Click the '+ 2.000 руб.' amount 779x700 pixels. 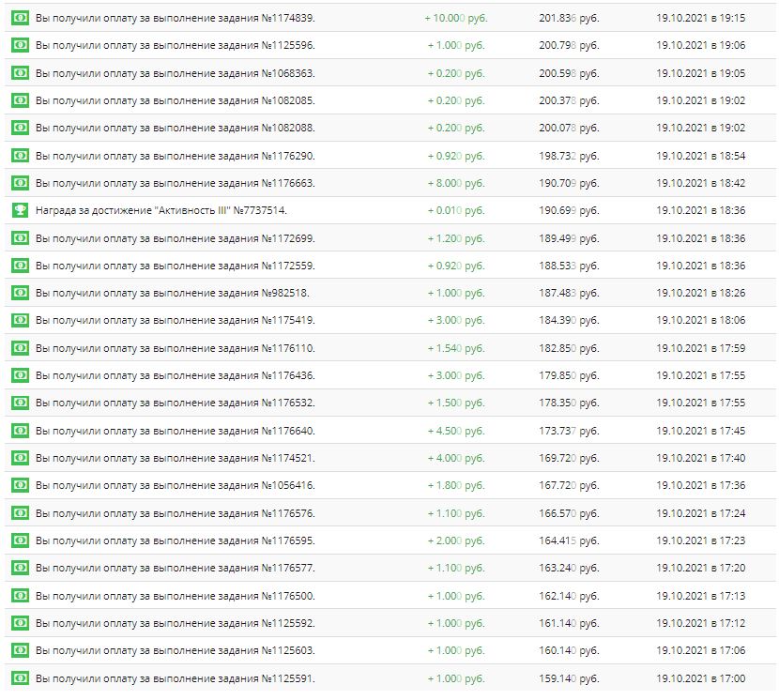pos(456,540)
